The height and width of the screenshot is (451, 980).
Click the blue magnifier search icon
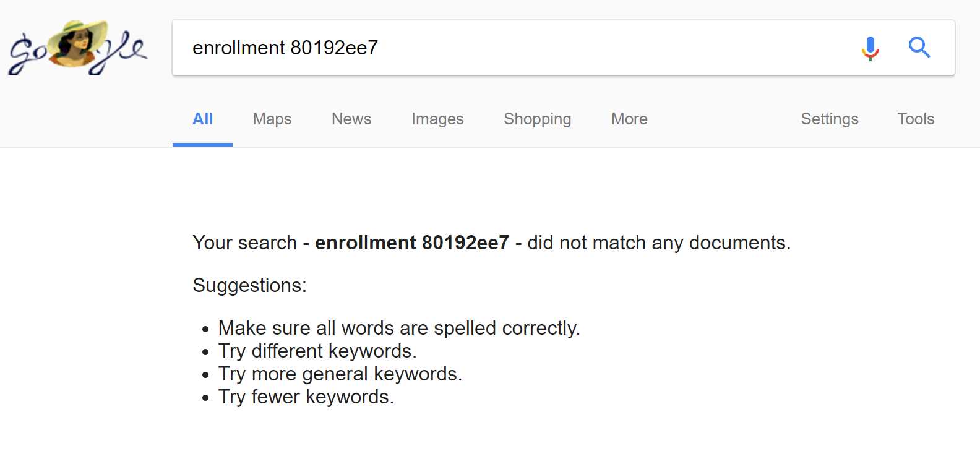(919, 47)
